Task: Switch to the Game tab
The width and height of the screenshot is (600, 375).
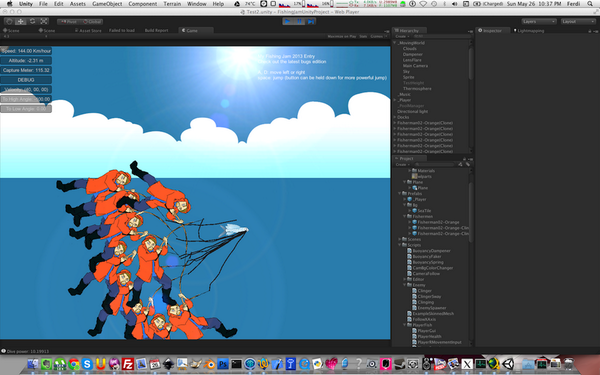Action: pos(196,30)
